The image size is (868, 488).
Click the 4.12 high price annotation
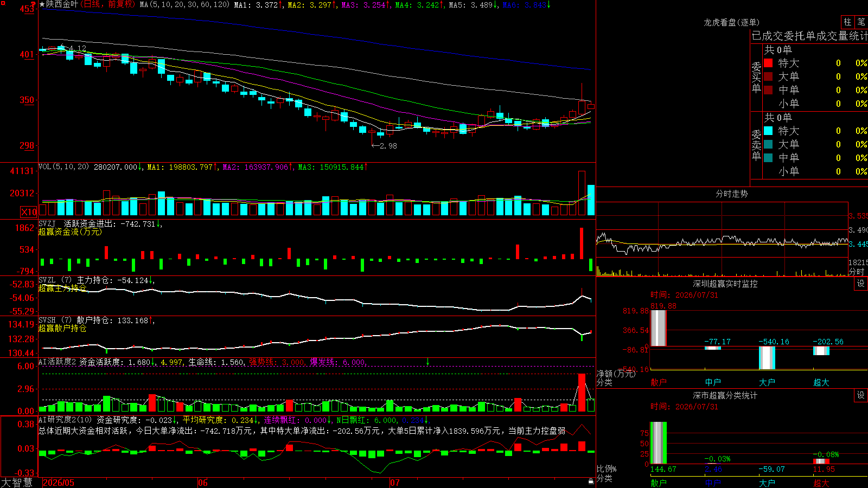(x=78, y=48)
